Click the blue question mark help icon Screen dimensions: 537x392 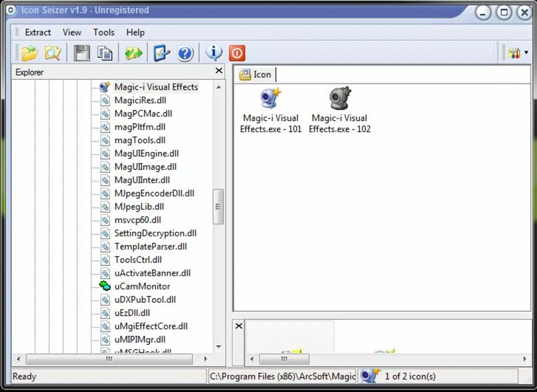185,53
